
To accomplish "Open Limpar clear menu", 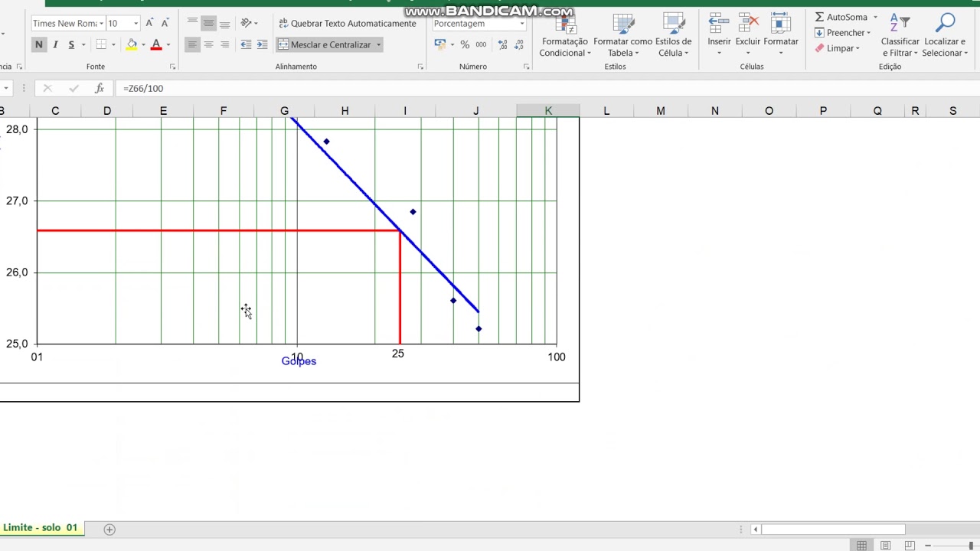I will pyautogui.click(x=838, y=48).
